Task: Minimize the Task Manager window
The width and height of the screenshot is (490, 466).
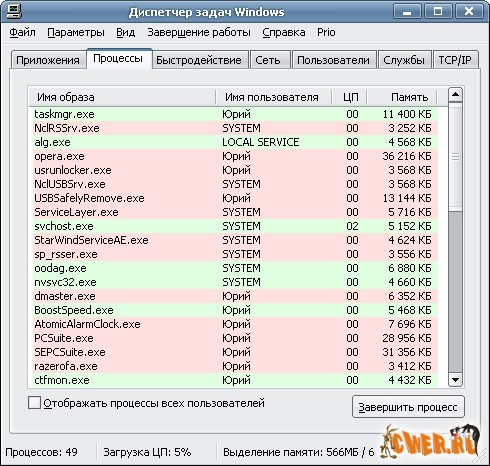Action: coord(407,12)
